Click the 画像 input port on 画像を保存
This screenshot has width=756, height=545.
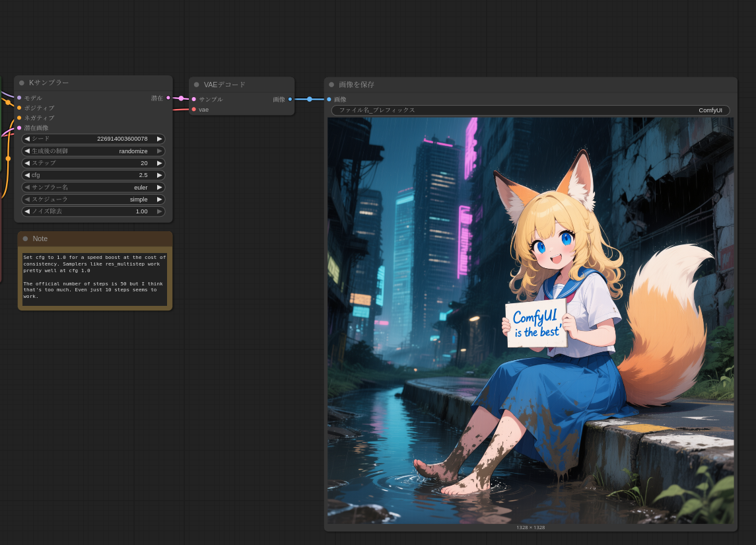pyautogui.click(x=329, y=99)
